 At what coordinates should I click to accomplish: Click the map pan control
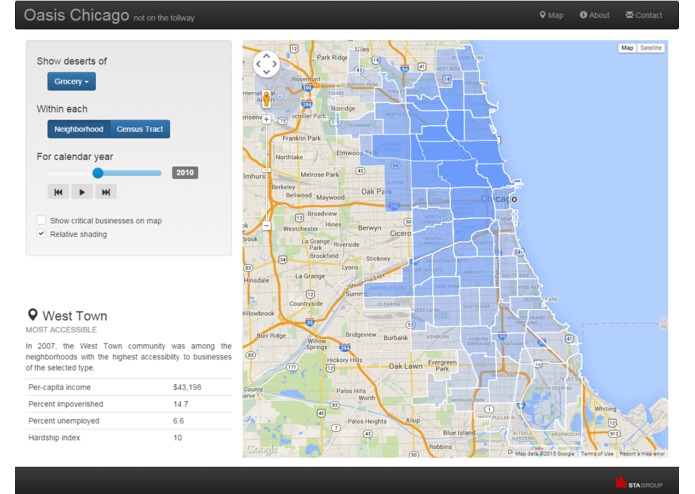click(x=266, y=64)
